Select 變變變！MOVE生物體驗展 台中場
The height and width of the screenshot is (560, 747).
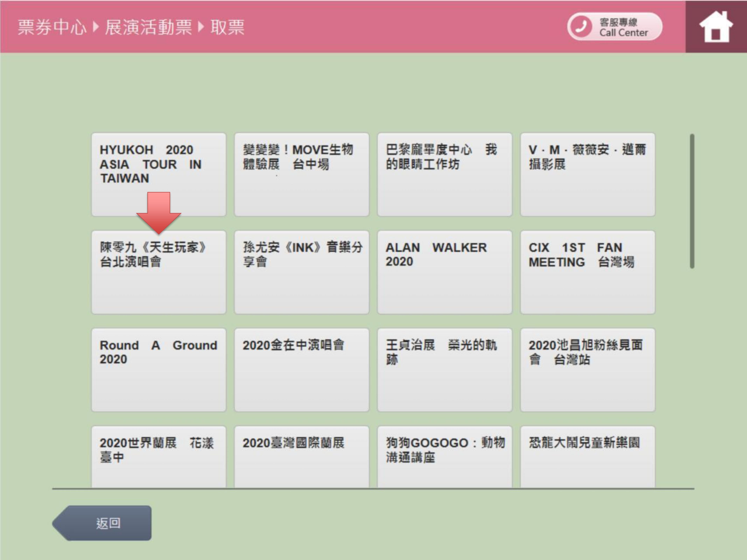(x=301, y=174)
